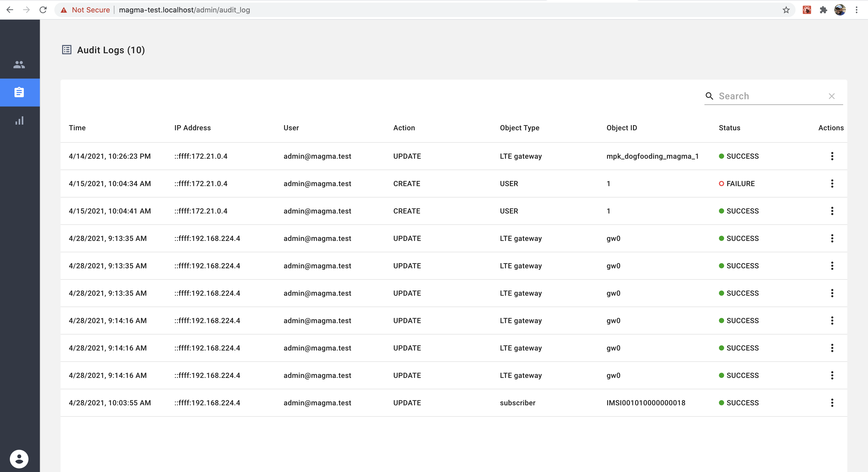Click the search magnifier icon
This screenshot has height=472, width=868.
click(709, 96)
